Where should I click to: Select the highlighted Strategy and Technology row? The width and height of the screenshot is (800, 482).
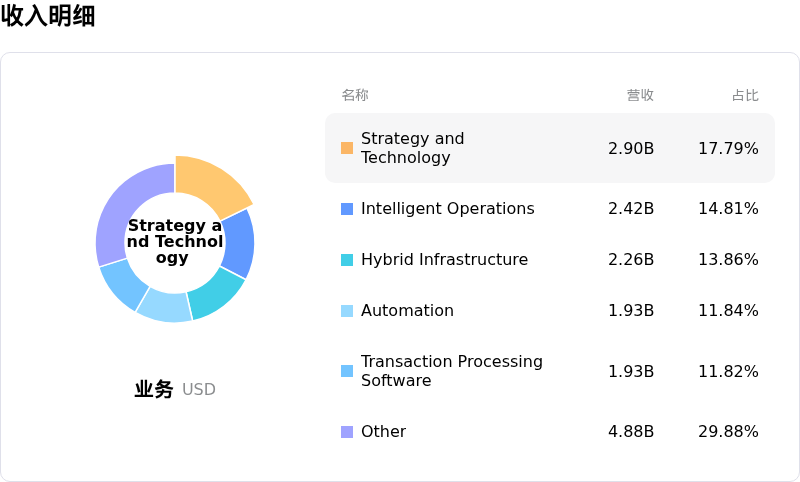pos(550,148)
